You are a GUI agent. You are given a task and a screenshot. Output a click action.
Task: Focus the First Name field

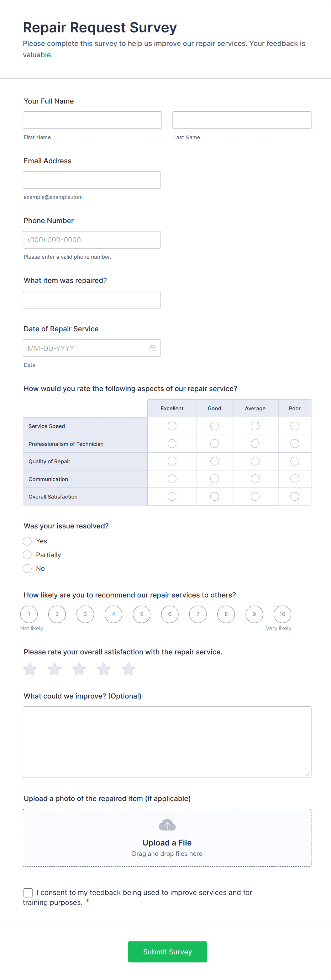pyautogui.click(x=92, y=120)
